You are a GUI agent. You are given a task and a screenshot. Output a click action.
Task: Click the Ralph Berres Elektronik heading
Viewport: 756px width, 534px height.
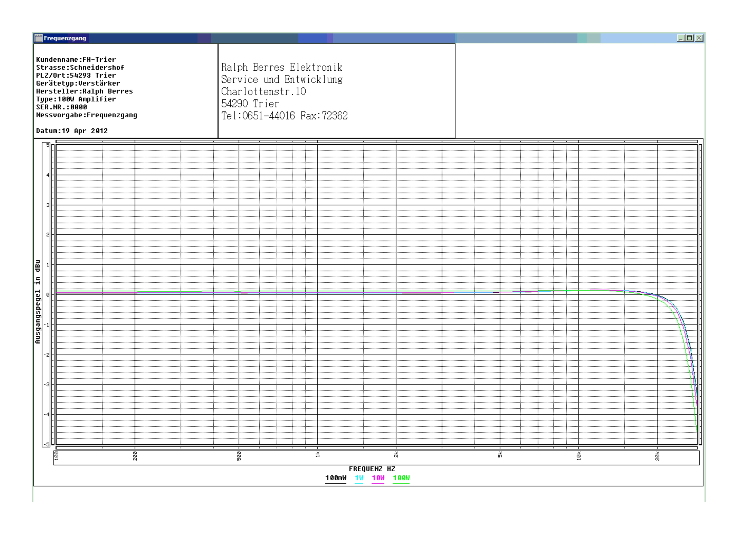[281, 67]
